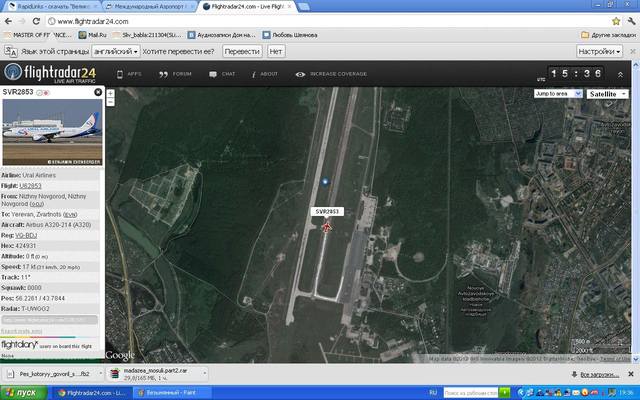The width and height of the screenshot is (640, 400).
Task: Open the Apps section in Flightradar24 header
Action: click(129, 74)
